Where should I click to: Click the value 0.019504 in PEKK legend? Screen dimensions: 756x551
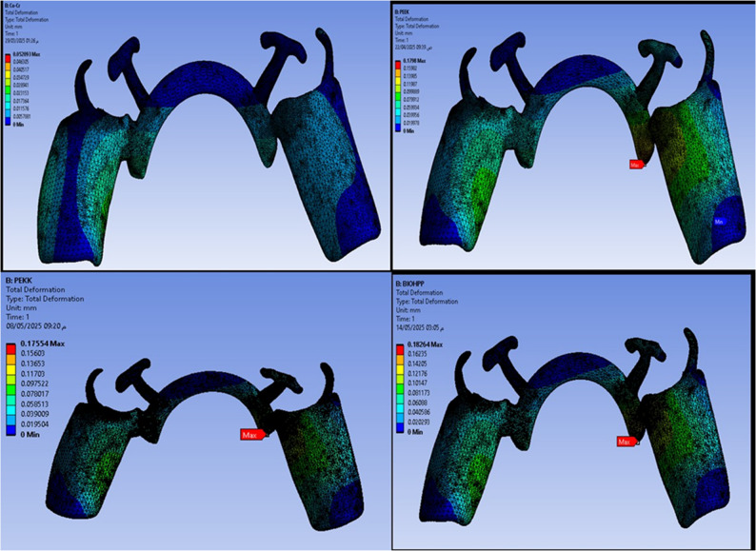coord(34,424)
